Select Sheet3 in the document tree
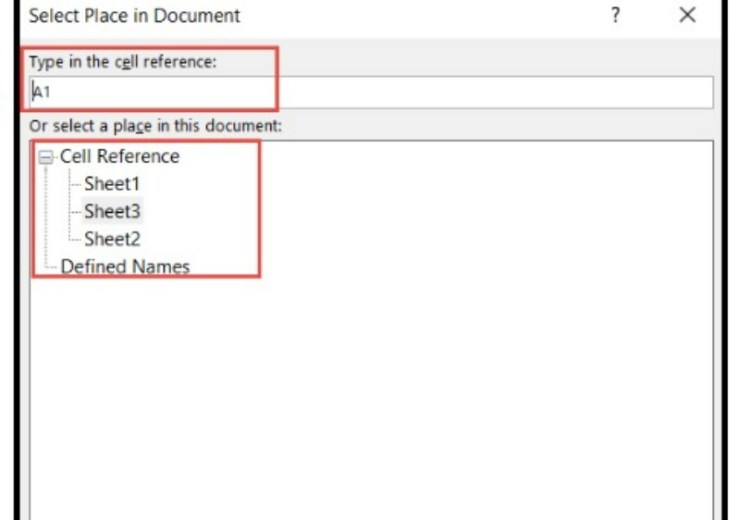 pyautogui.click(x=112, y=211)
